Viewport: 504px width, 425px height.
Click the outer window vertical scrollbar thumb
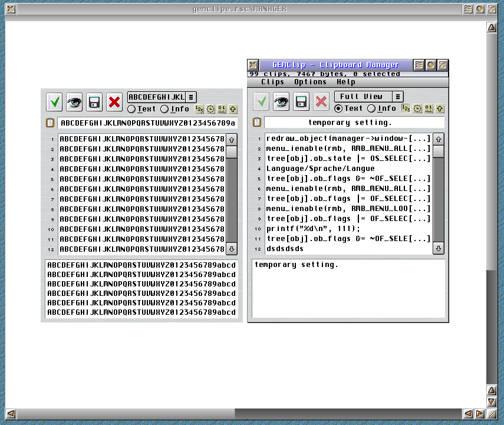492,151
